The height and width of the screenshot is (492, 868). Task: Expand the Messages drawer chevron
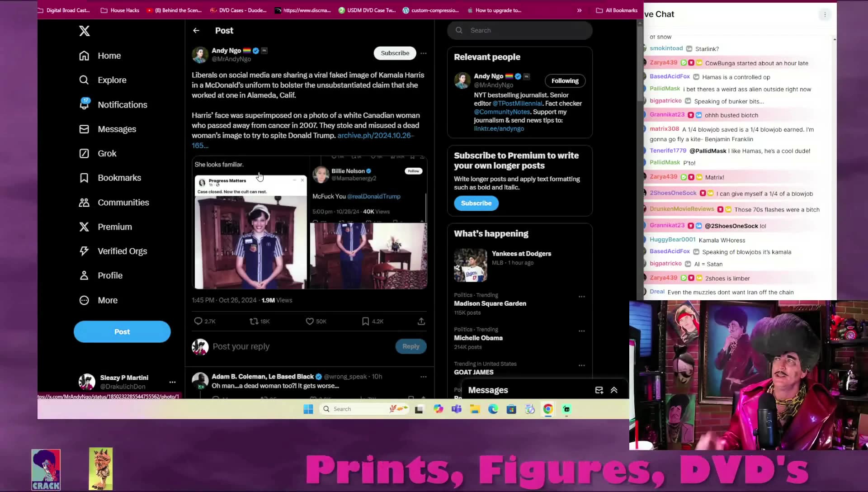614,390
